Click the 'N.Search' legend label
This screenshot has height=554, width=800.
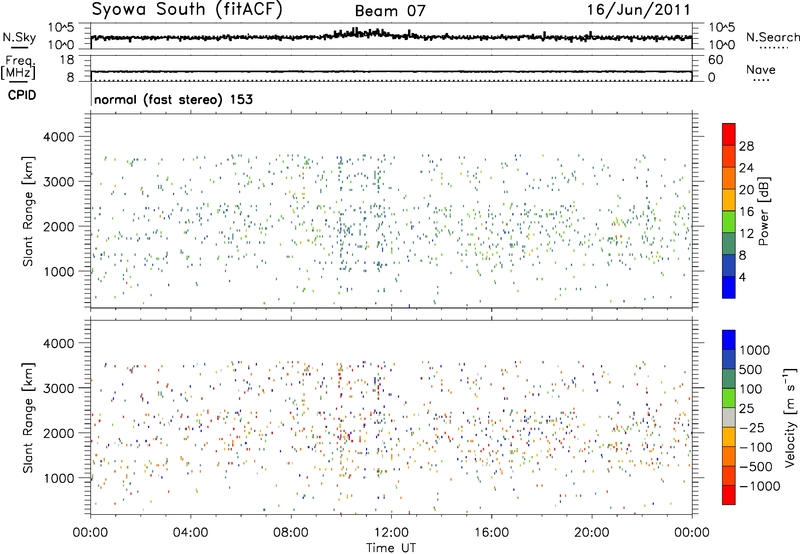coord(772,37)
